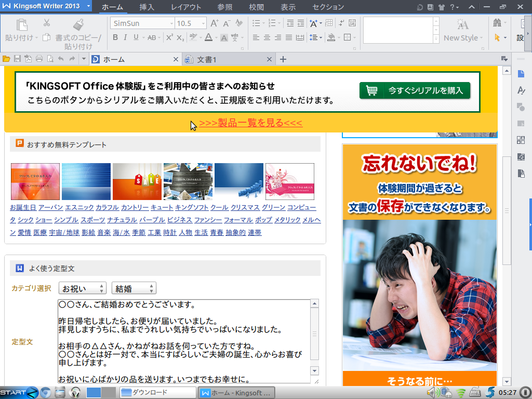Toggle Bold formatting
The height and width of the screenshot is (399, 532).
coord(115,37)
